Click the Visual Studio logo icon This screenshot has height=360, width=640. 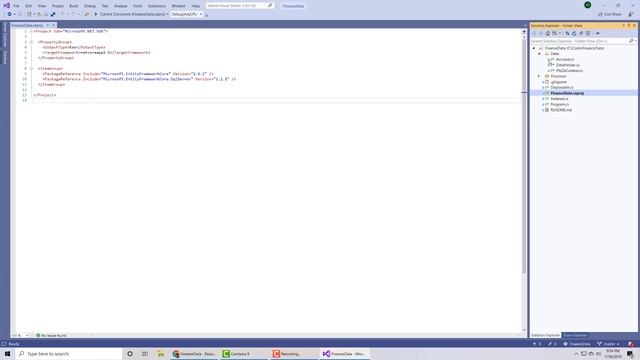click(x=6, y=6)
